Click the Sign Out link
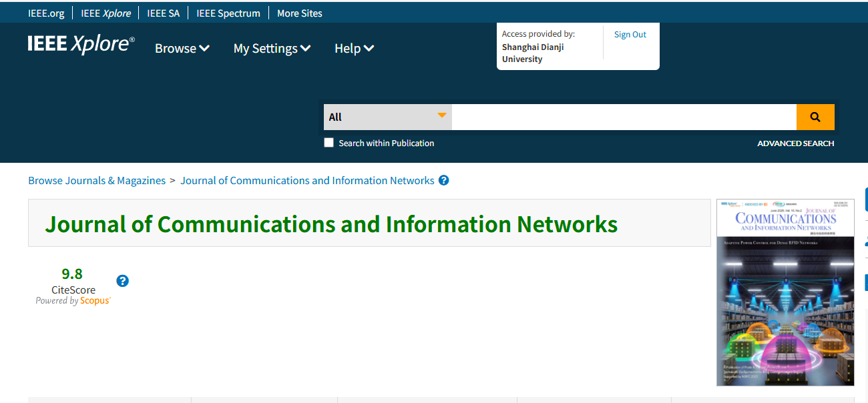Viewport: 868px width, 403px height. pyautogui.click(x=630, y=35)
